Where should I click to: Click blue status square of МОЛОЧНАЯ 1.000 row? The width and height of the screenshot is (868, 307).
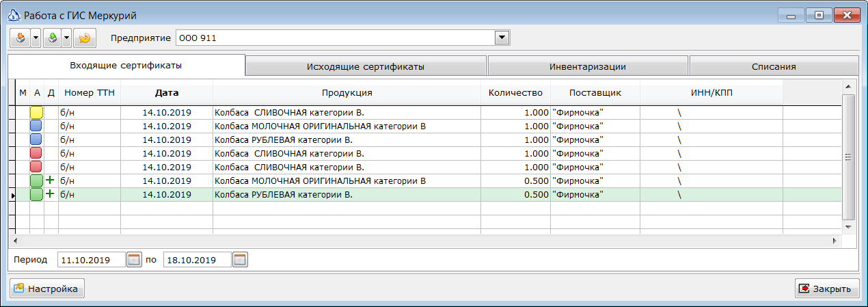click(x=37, y=126)
